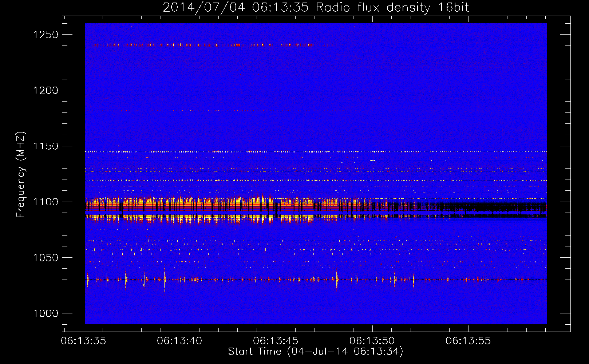Click the 06:13:40 time tick label
Screen dimensions: 589x364
[x=179, y=341]
